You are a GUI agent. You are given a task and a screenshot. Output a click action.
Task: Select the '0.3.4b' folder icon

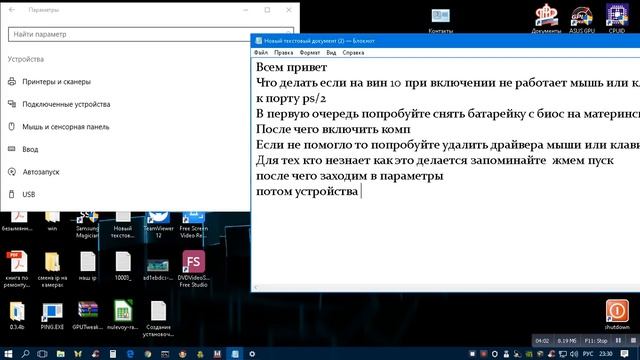pos(17,315)
